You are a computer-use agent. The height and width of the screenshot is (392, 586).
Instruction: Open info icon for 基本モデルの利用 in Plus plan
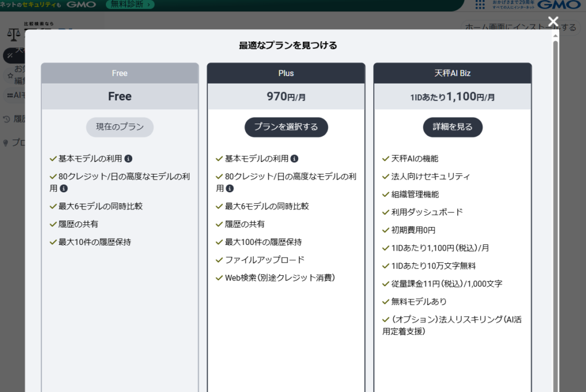click(x=295, y=159)
